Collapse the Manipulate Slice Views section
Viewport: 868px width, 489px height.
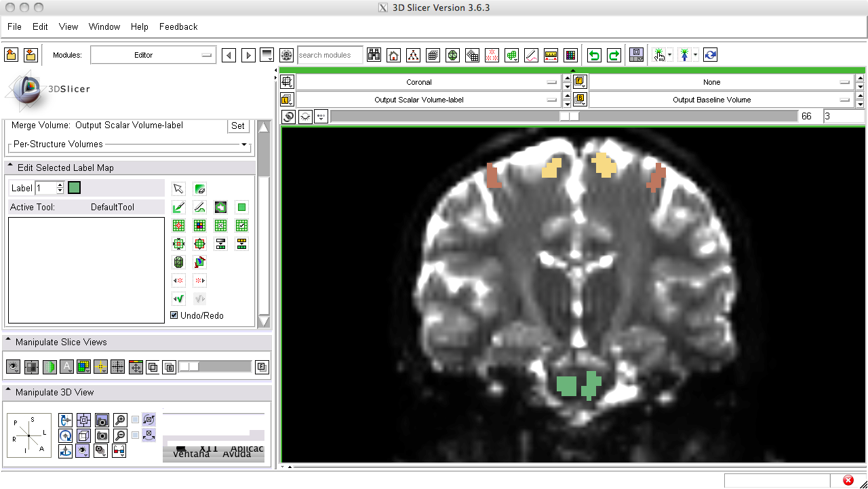[x=8, y=343]
